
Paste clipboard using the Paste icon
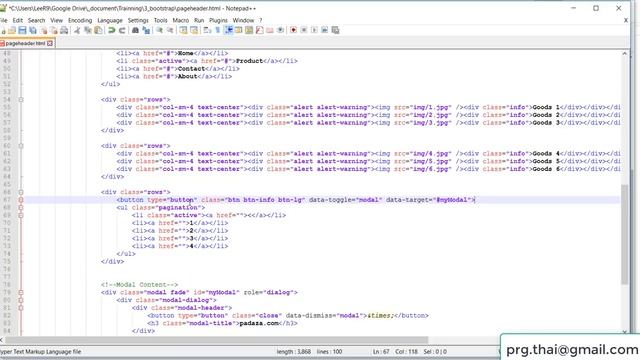click(x=98, y=30)
